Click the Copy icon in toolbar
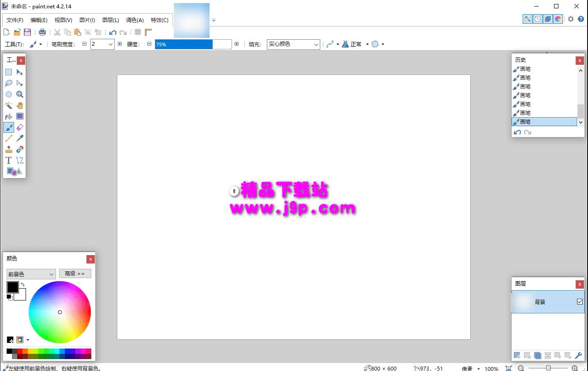The width and height of the screenshot is (588, 371). [67, 32]
